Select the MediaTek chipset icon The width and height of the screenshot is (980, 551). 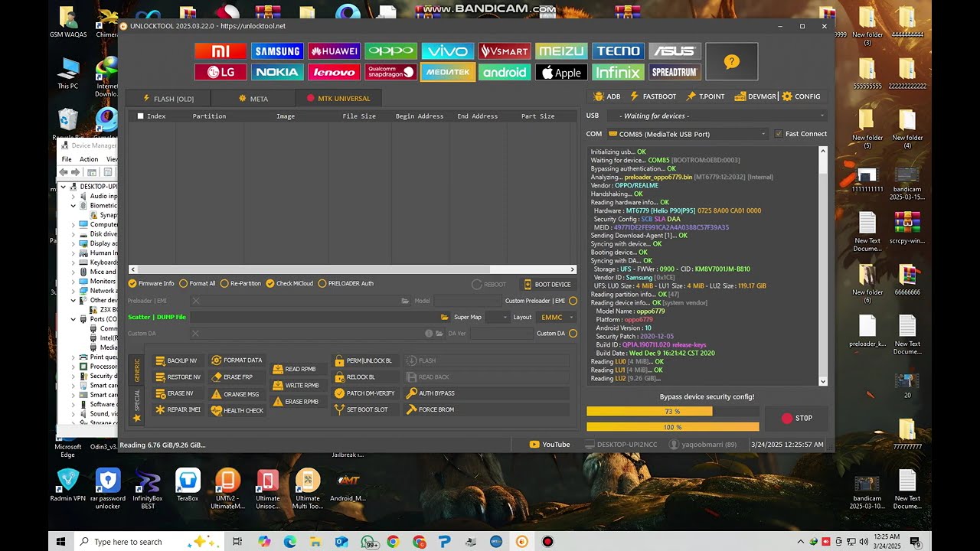click(x=447, y=72)
